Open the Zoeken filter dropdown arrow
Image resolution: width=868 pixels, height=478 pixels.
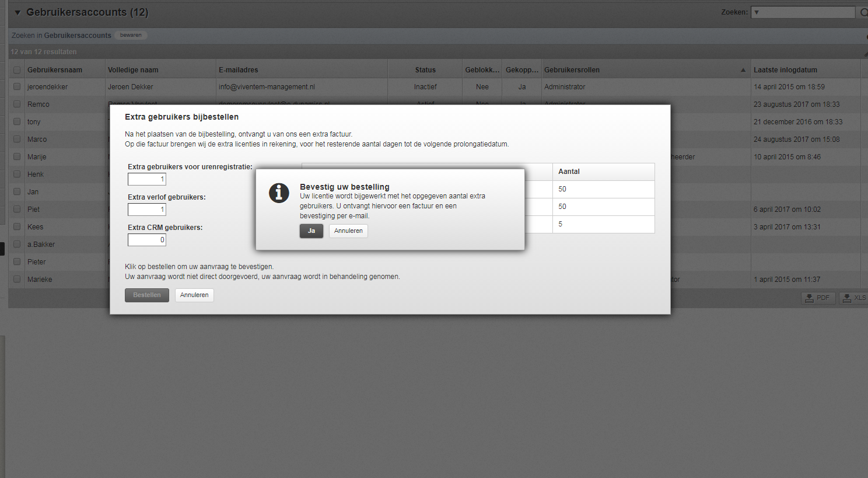757,12
